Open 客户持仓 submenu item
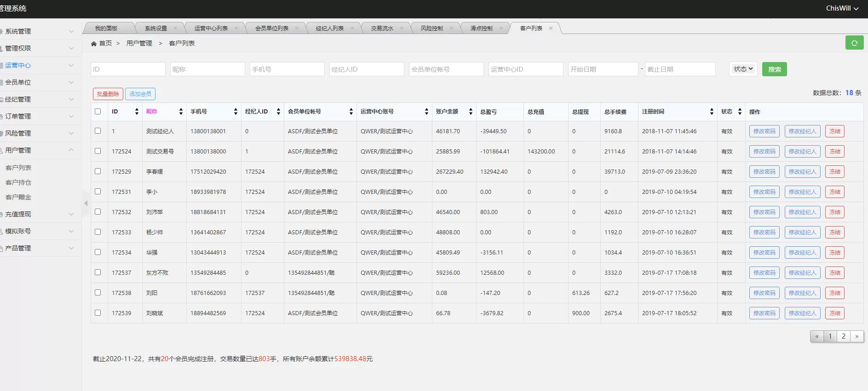 [x=18, y=182]
